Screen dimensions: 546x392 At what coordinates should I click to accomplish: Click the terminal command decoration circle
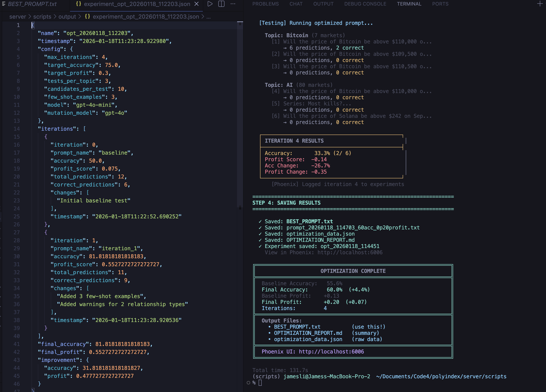pyautogui.click(x=248, y=383)
